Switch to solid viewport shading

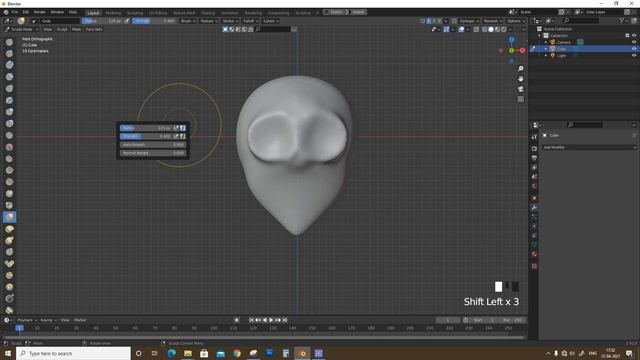click(x=491, y=29)
